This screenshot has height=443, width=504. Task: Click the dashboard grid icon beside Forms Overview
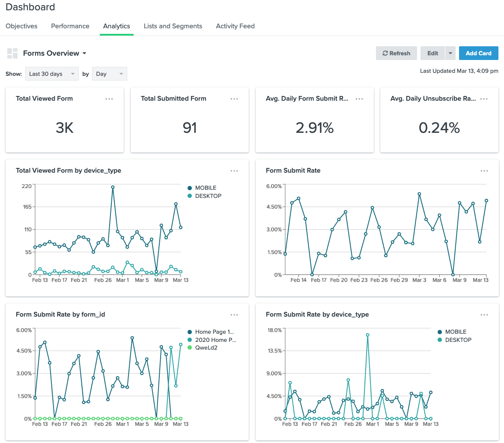(12, 54)
